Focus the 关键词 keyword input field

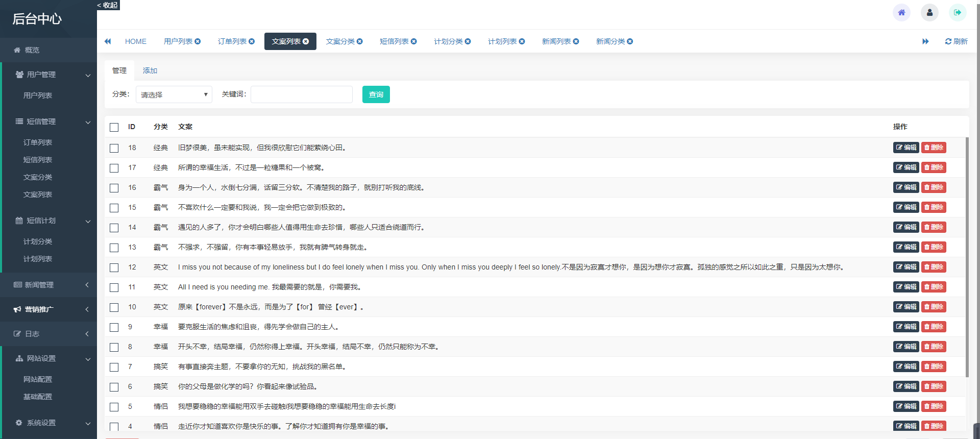tap(301, 94)
